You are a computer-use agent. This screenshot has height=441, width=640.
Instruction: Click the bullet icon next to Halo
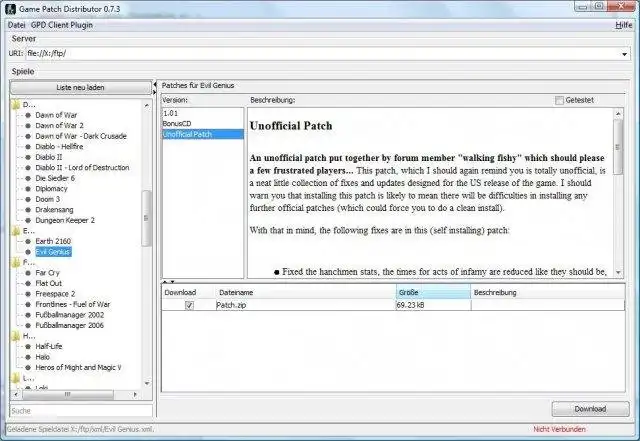coord(28,357)
